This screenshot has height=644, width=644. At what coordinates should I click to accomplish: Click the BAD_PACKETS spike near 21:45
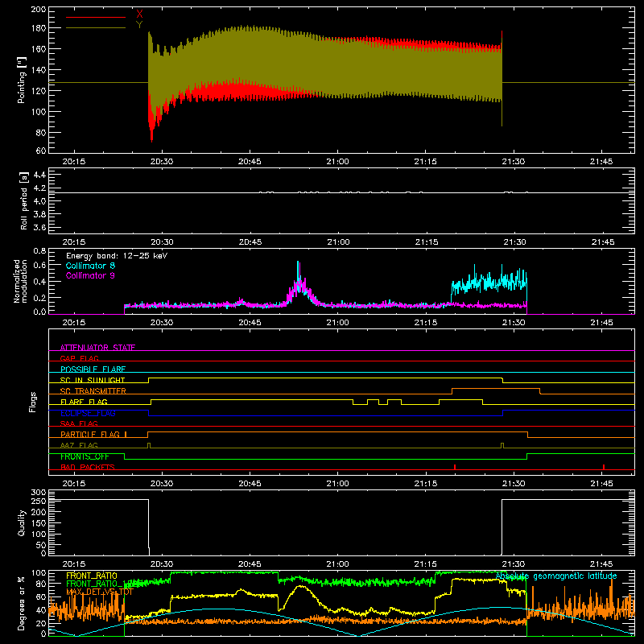coord(603,467)
